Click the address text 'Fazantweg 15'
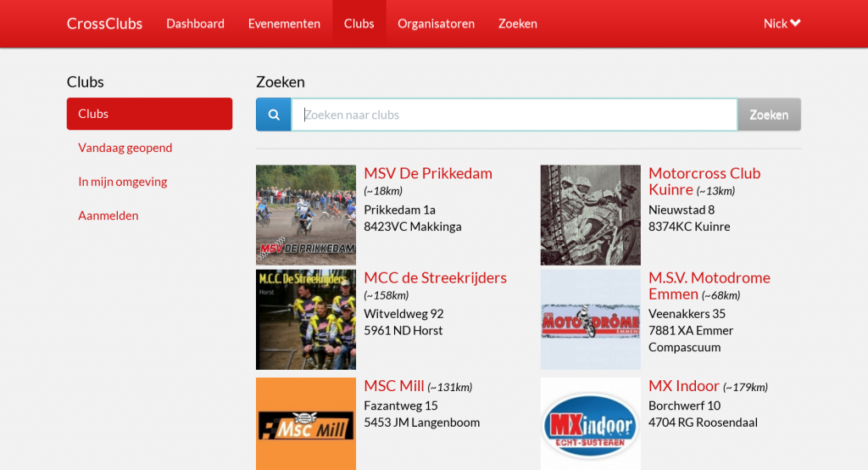Image resolution: width=868 pixels, height=470 pixels. [401, 406]
